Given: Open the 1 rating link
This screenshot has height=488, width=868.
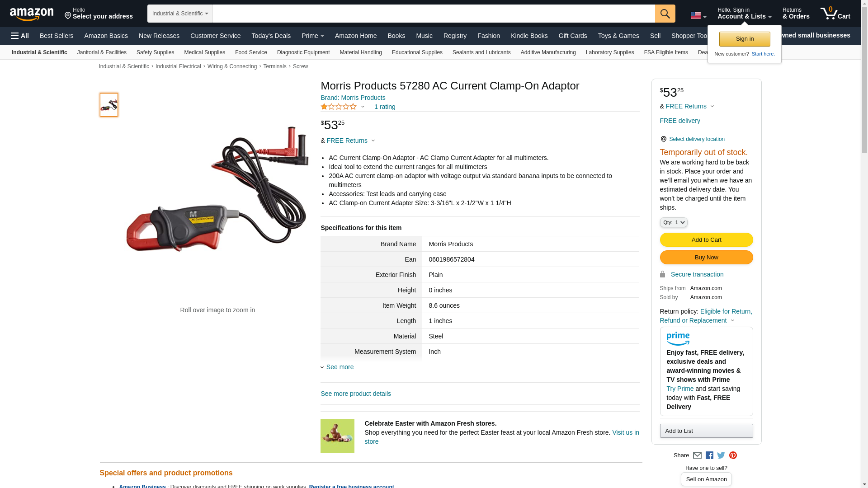Looking at the screenshot, I should coord(385,107).
